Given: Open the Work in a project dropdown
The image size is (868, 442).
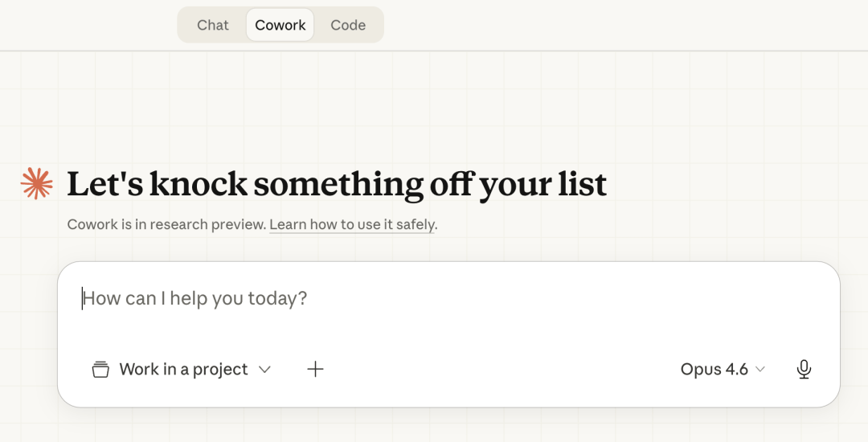Looking at the screenshot, I should pos(183,370).
